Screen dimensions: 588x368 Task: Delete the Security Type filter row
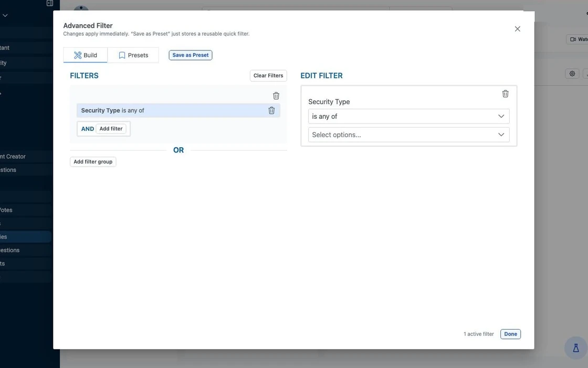tap(271, 110)
